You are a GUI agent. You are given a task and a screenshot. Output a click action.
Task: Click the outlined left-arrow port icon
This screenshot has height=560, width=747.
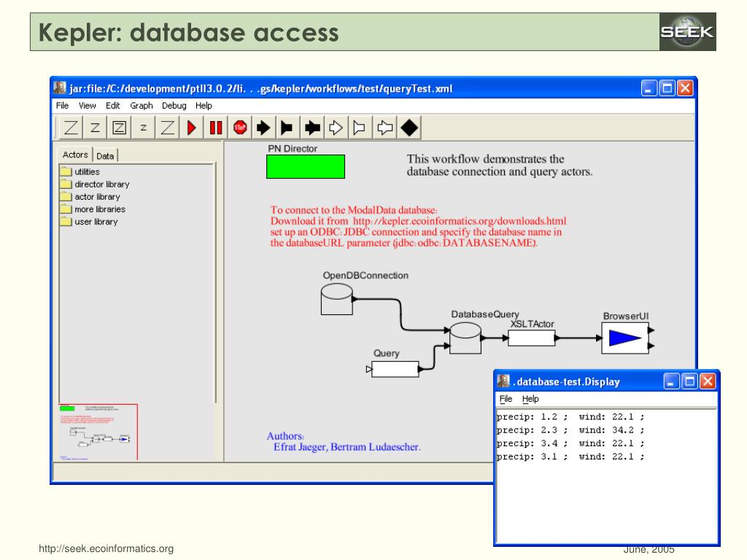coord(385,128)
